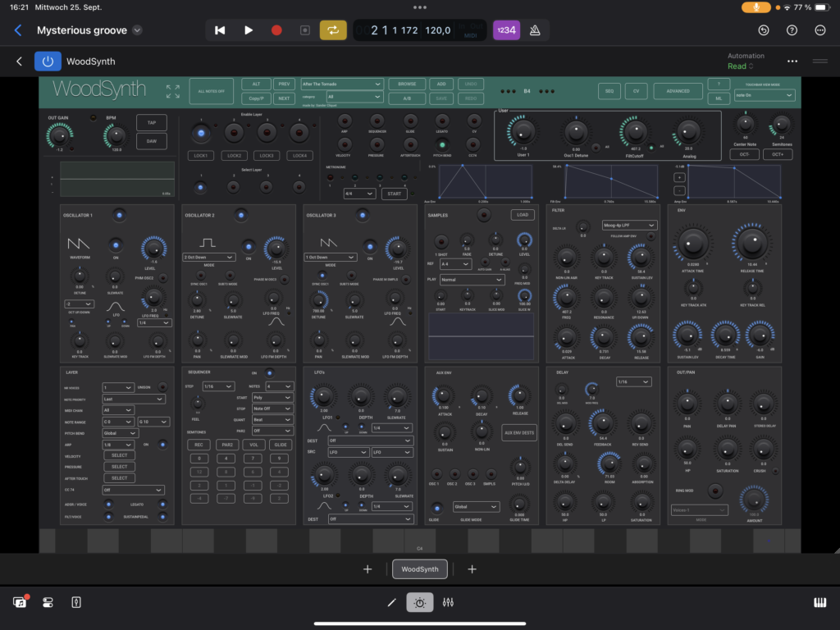This screenshot has height=630, width=840.
Task: Toggle the Sequencer ON button
Action: pos(269,373)
